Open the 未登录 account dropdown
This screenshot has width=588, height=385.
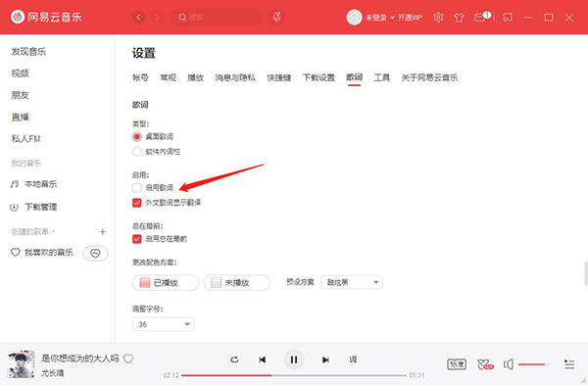(379, 18)
